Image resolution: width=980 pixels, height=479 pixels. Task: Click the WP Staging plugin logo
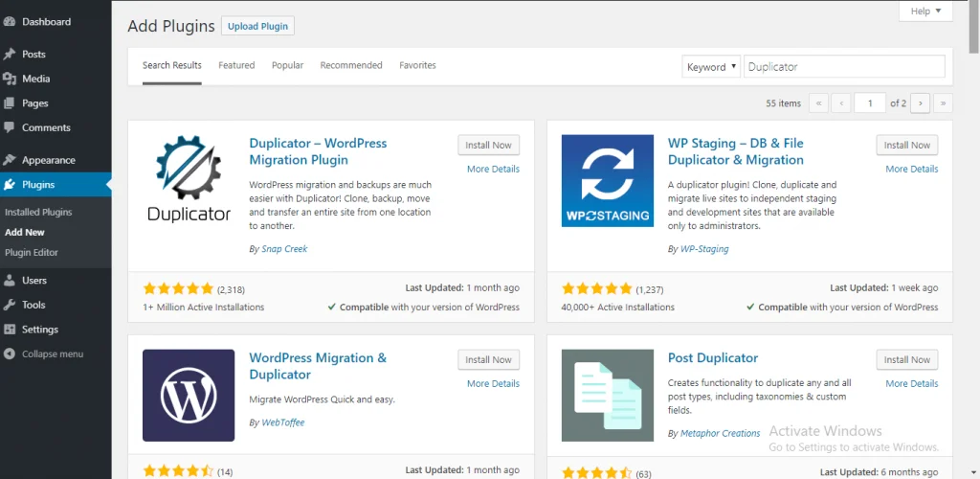[x=607, y=180]
